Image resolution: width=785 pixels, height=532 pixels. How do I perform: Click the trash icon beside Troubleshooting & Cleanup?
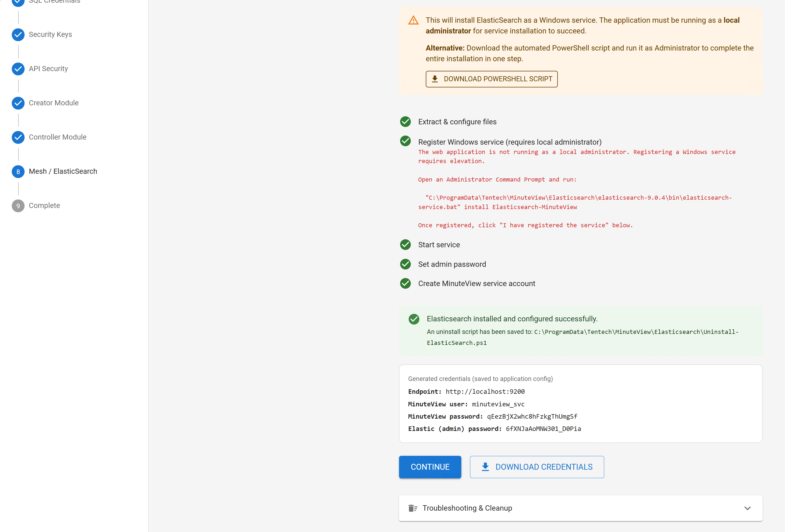(x=413, y=508)
